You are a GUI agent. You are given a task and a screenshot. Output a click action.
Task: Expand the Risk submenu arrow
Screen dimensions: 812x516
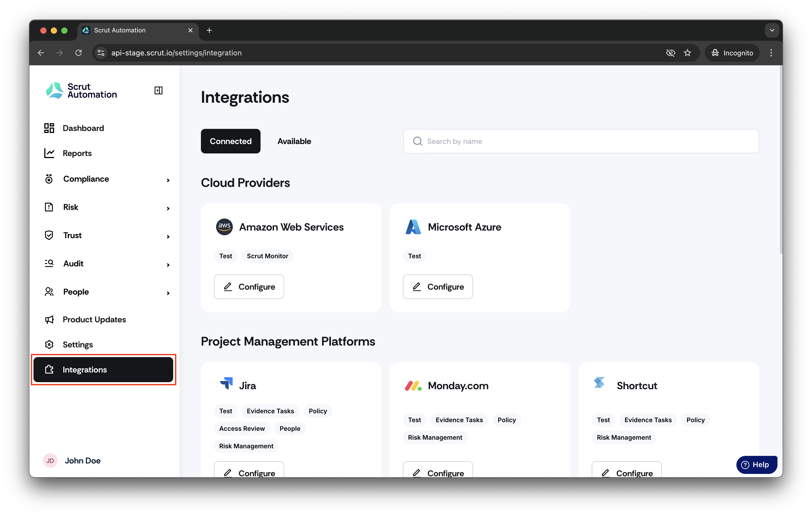168,209
